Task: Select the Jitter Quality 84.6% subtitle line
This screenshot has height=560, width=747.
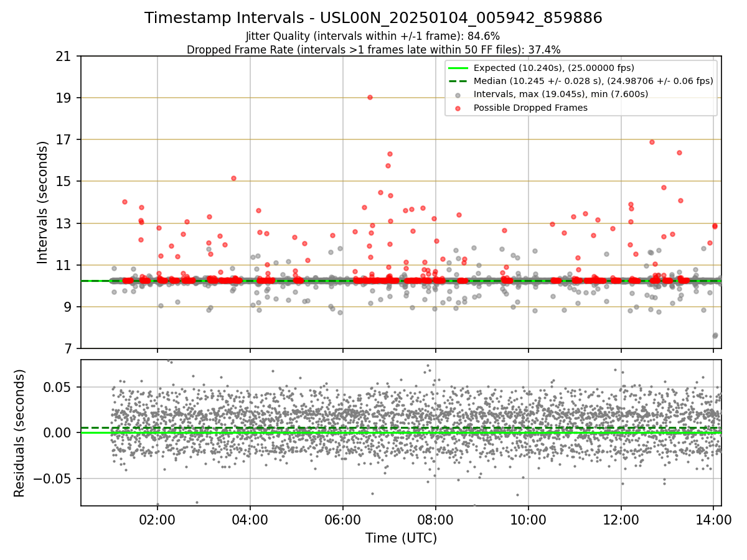Action: (373, 36)
